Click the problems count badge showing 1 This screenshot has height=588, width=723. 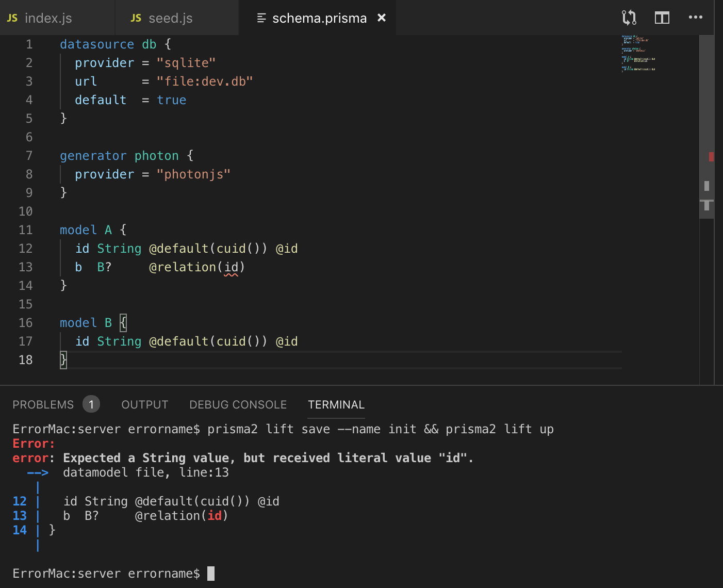[x=91, y=404]
